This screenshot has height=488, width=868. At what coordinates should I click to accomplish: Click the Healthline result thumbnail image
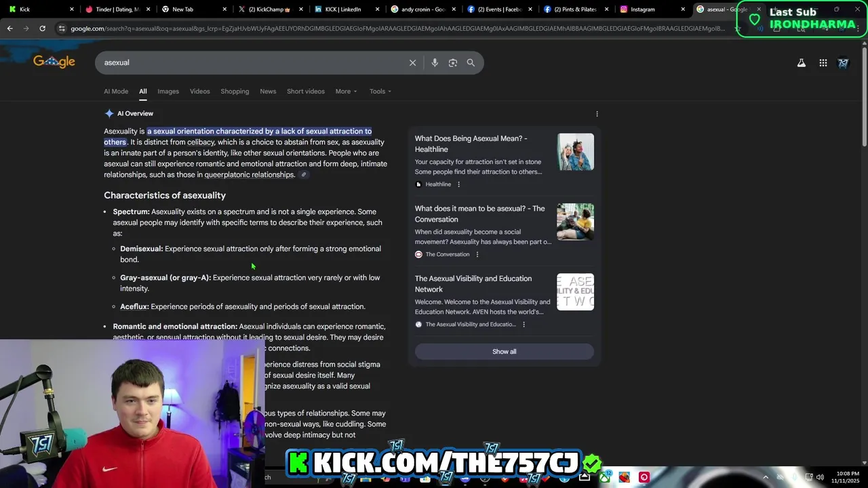576,152
